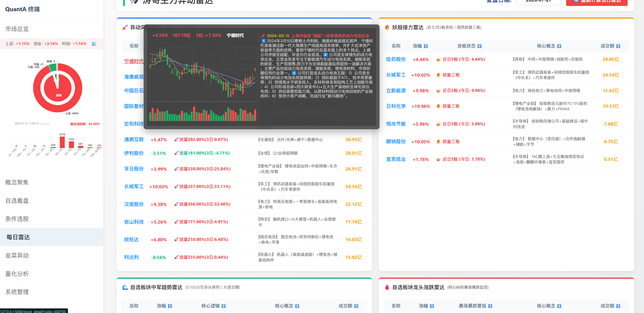This screenshot has height=313, width=644.
Task: Open 哈药股份 stock link
Action: point(396,59)
